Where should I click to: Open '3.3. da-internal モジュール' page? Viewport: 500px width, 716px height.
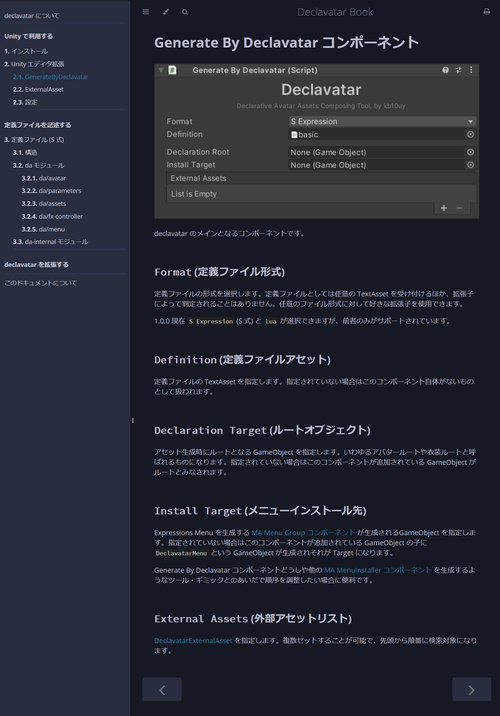(x=51, y=242)
